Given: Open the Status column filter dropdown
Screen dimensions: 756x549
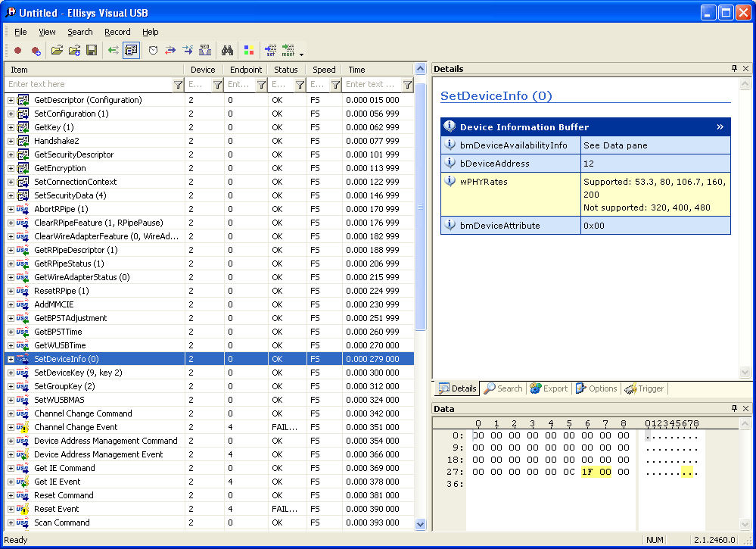Looking at the screenshot, I should [x=300, y=85].
